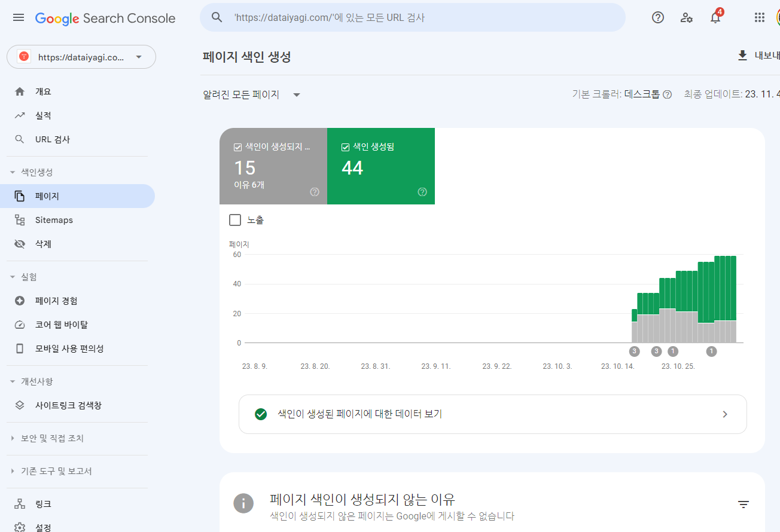Expand the 보안 및 직접 조치 section
The width and height of the screenshot is (780, 532).
pyautogui.click(x=13, y=438)
